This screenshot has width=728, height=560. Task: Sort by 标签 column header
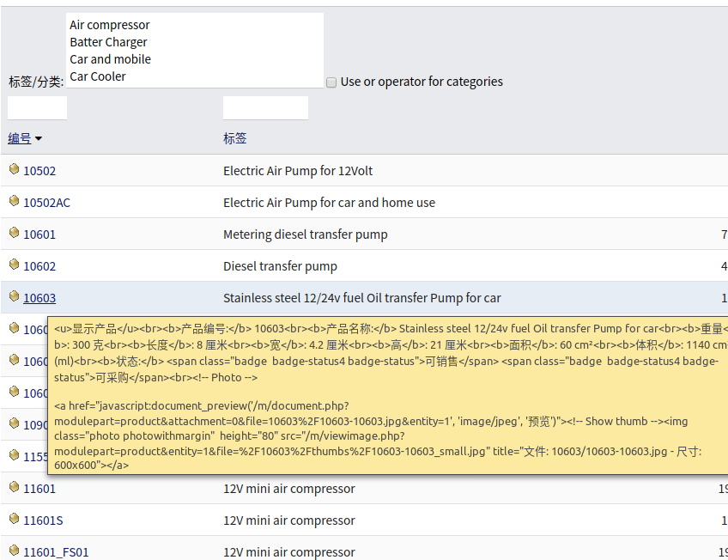pos(235,138)
